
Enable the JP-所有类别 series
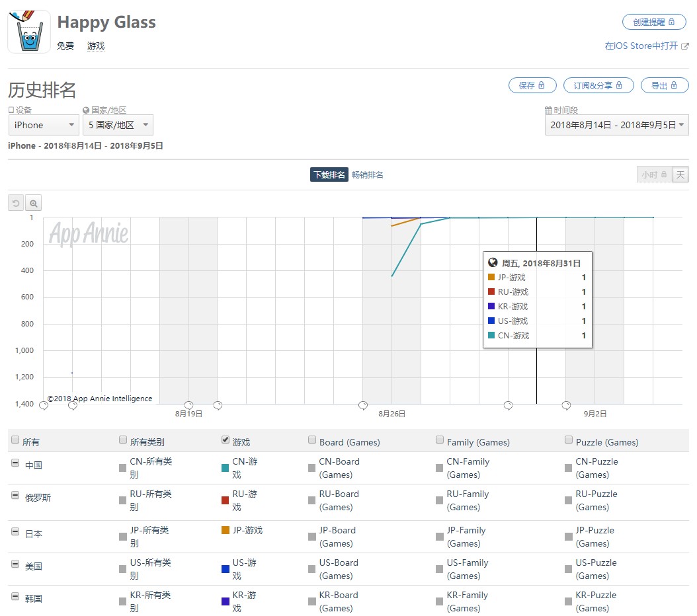pyautogui.click(x=123, y=537)
